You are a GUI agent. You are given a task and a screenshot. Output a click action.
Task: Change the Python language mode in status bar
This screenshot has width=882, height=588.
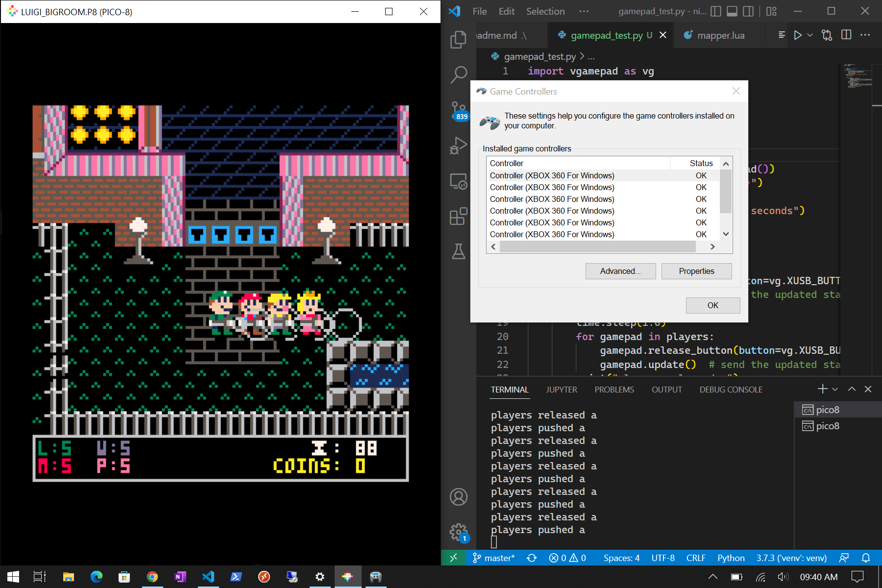[x=731, y=558]
